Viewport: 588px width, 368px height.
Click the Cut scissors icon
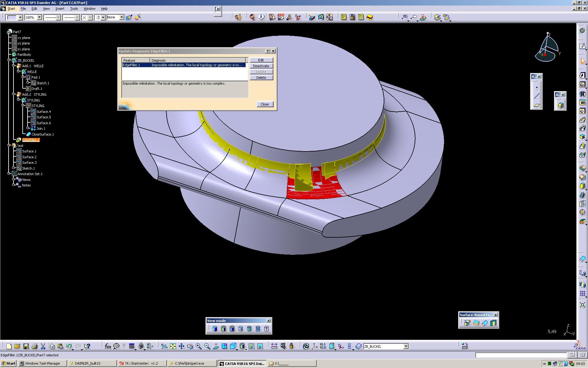click(43, 346)
